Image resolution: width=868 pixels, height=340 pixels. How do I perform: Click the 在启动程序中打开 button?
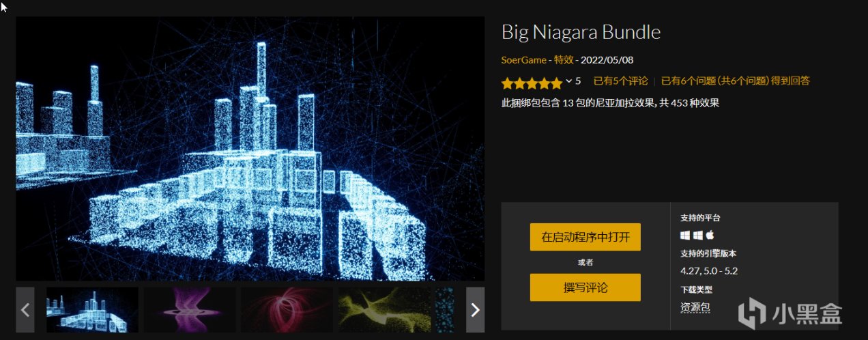585,237
